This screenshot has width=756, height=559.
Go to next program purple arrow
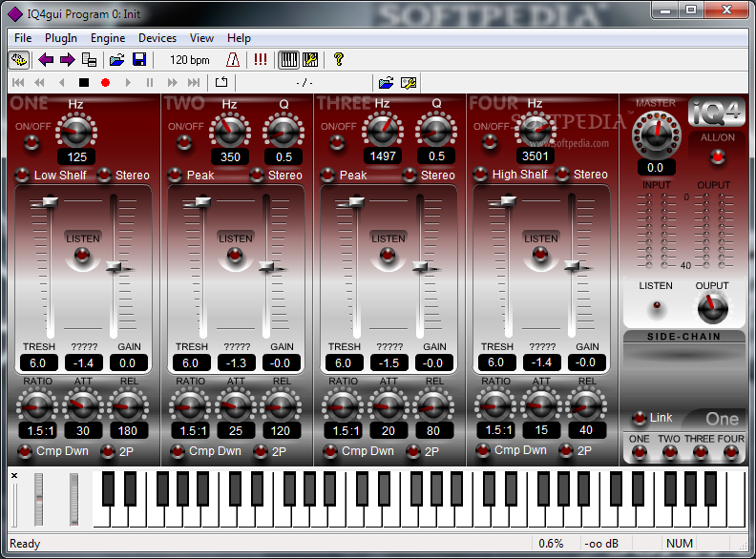(67, 60)
